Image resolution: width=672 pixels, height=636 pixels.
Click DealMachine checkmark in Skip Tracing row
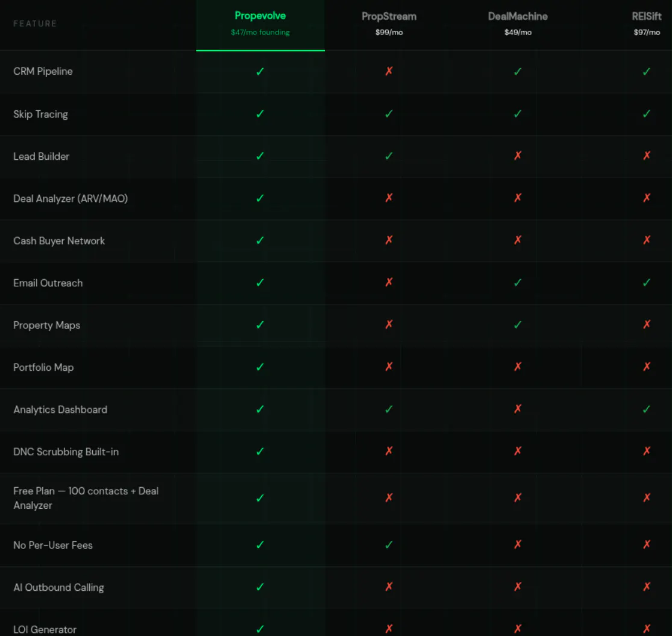pyautogui.click(x=518, y=114)
